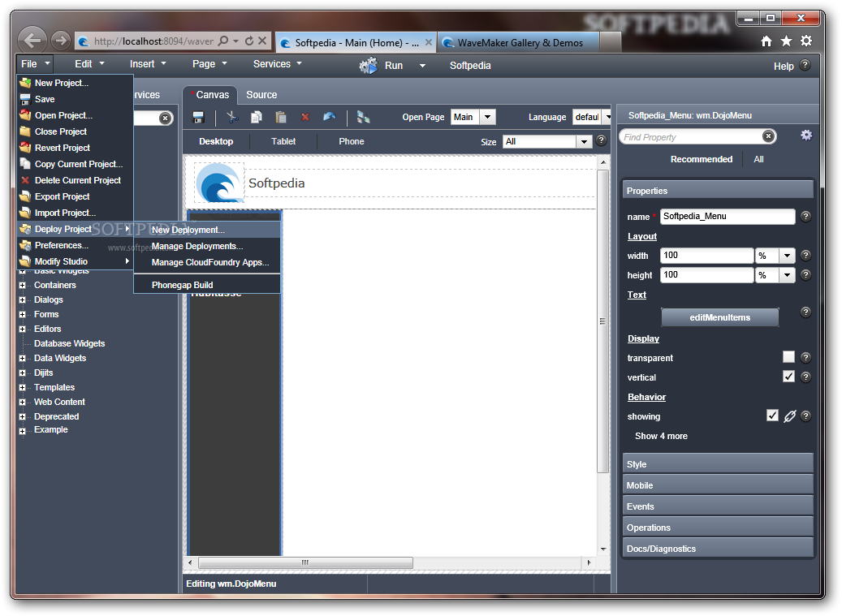Click the address bar refresh icon
Image resolution: width=842 pixels, height=616 pixels.
pos(249,41)
